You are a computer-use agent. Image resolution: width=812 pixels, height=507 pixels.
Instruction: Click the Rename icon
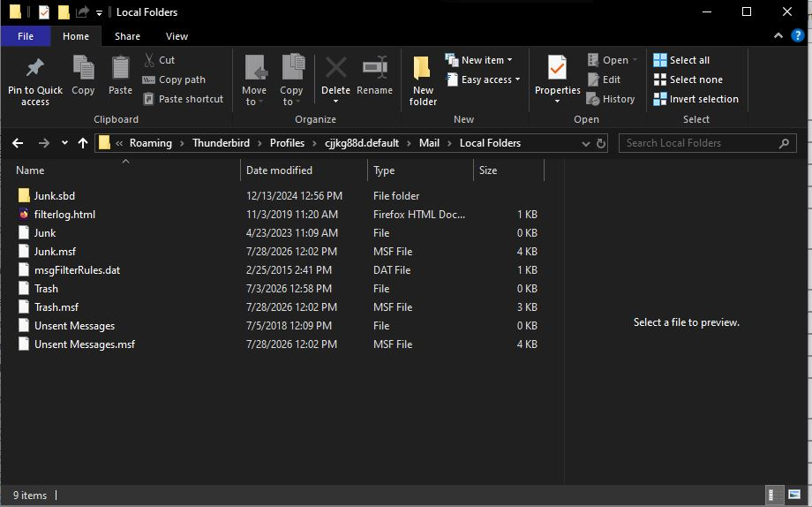click(x=374, y=68)
